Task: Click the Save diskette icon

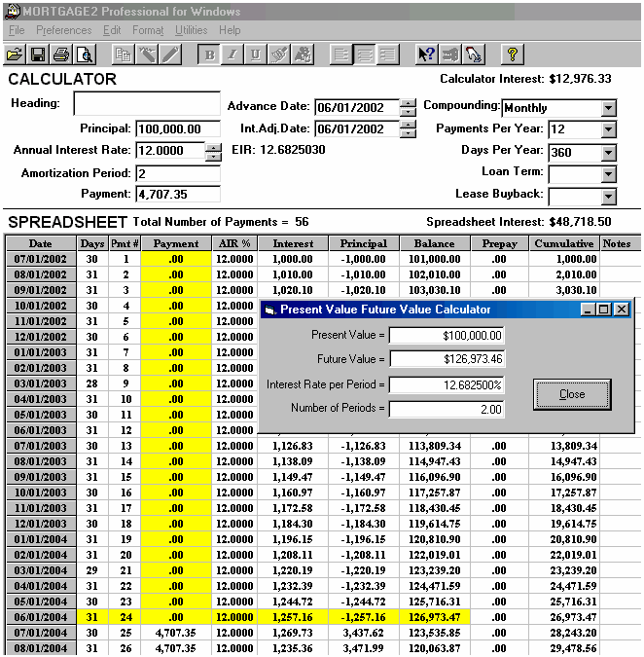Action: 38,55
